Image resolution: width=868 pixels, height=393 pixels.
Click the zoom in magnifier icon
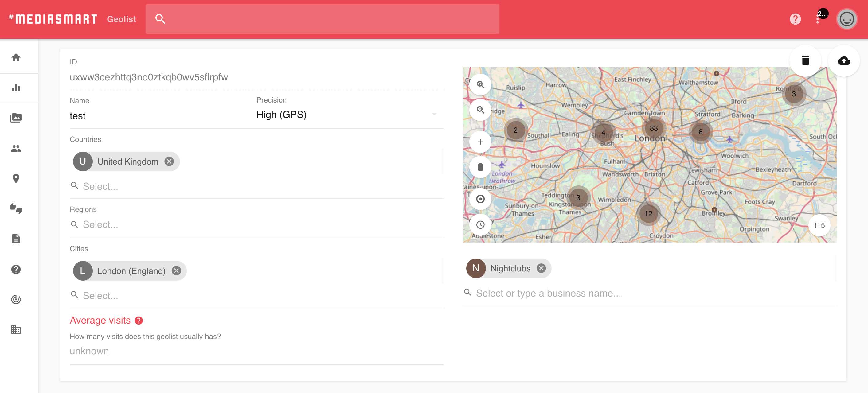pos(480,85)
